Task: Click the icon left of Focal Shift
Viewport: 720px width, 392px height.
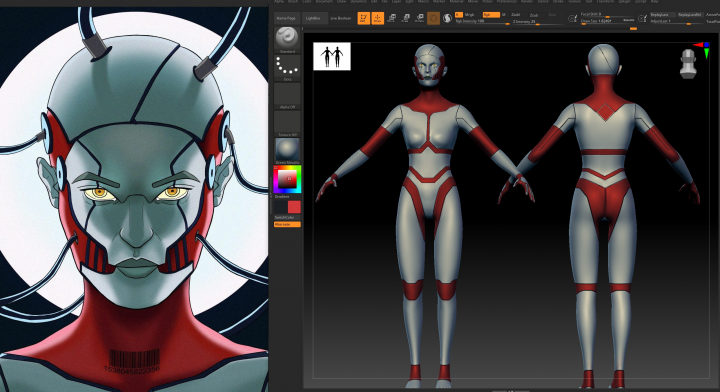Action: coord(573,18)
